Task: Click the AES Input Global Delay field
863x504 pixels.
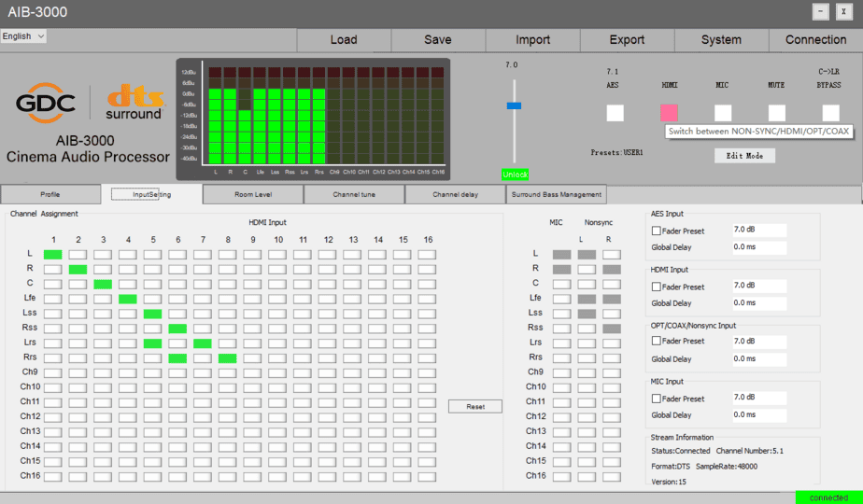Action: 758,247
